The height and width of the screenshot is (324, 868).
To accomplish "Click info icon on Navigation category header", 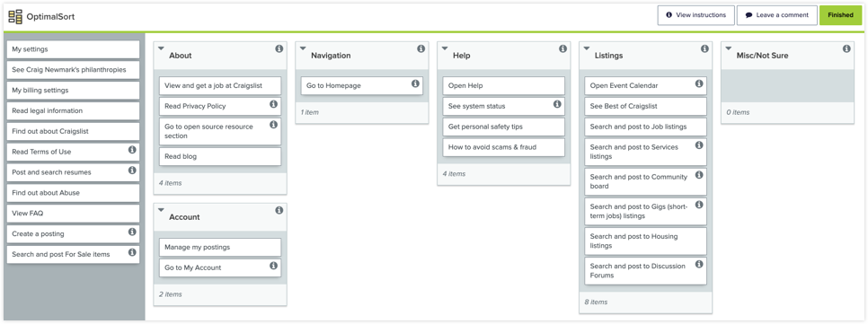I will pos(421,49).
